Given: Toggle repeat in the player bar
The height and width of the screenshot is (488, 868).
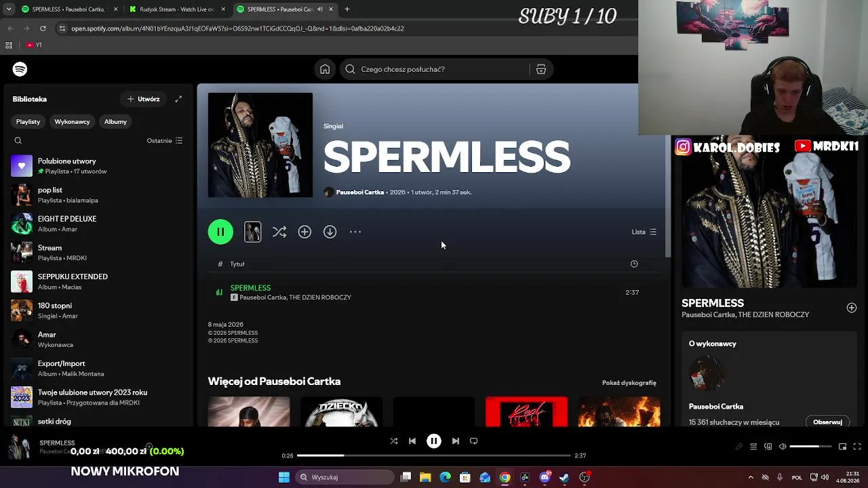Looking at the screenshot, I should tap(474, 441).
